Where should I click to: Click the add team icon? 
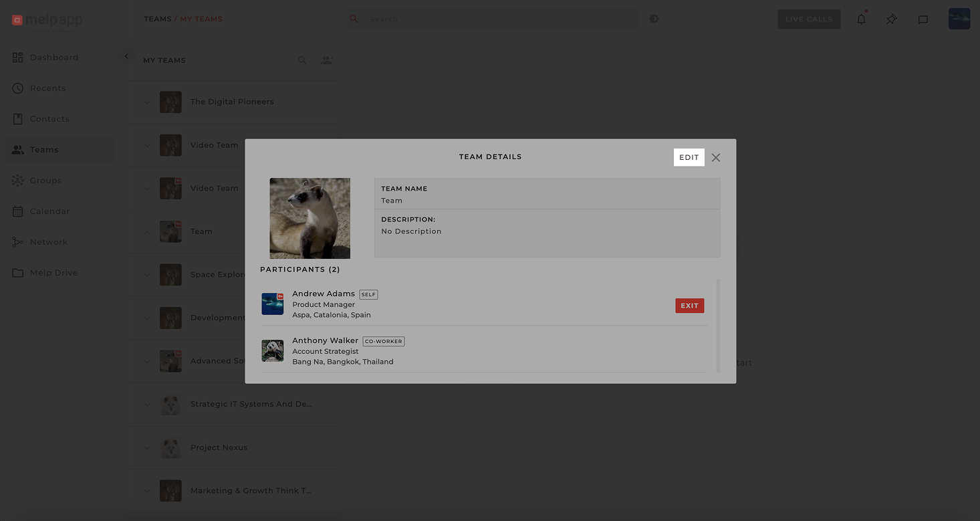pyautogui.click(x=327, y=60)
